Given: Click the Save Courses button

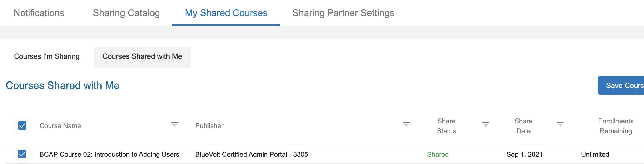Looking at the screenshot, I should click(621, 85).
